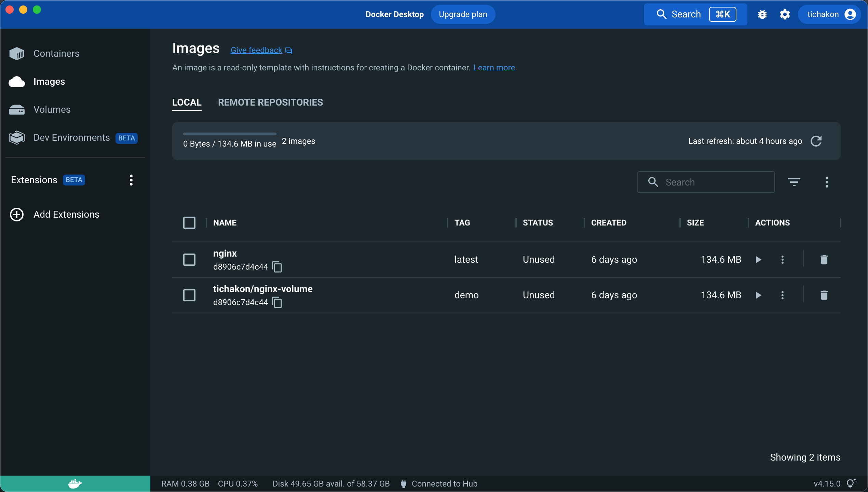868x492 pixels.
Task: Copy the nginx image ID
Action: 277,267
